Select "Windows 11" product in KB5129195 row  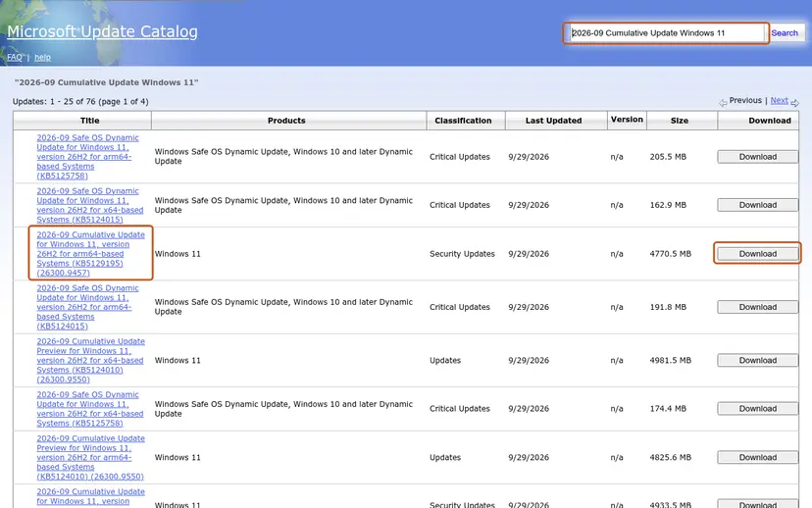178,254
